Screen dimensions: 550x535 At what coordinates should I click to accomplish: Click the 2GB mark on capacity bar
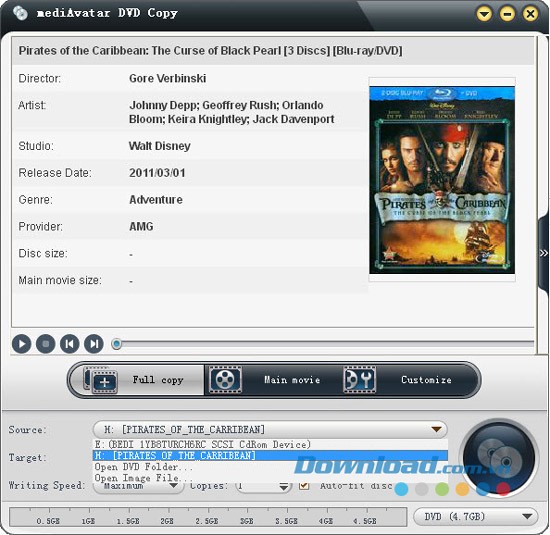click(x=167, y=521)
